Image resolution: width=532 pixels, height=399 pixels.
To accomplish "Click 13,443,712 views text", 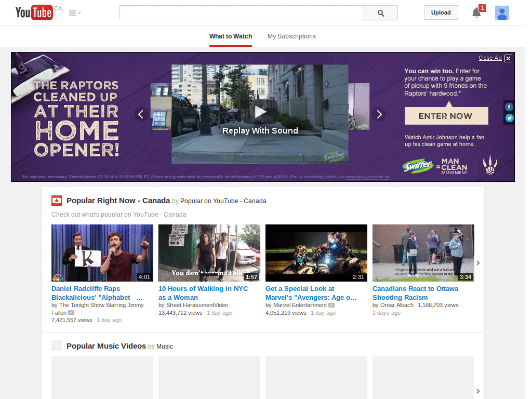I will click(x=180, y=313).
